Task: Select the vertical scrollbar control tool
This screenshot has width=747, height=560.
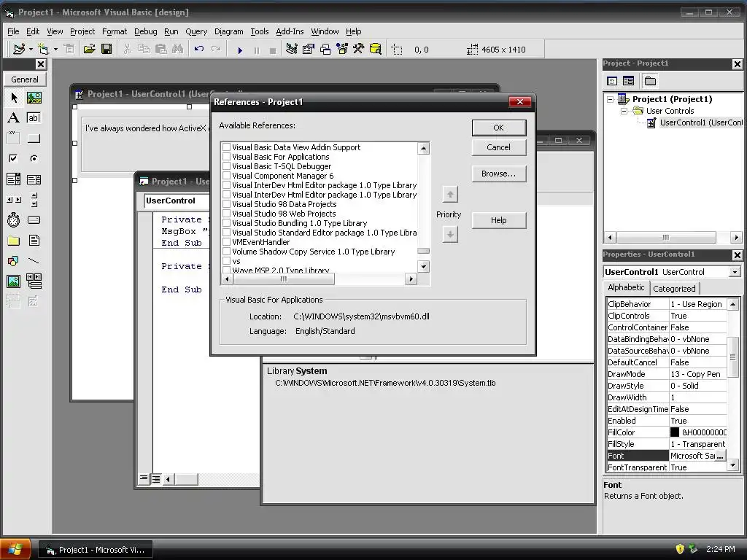Action: pos(34,200)
